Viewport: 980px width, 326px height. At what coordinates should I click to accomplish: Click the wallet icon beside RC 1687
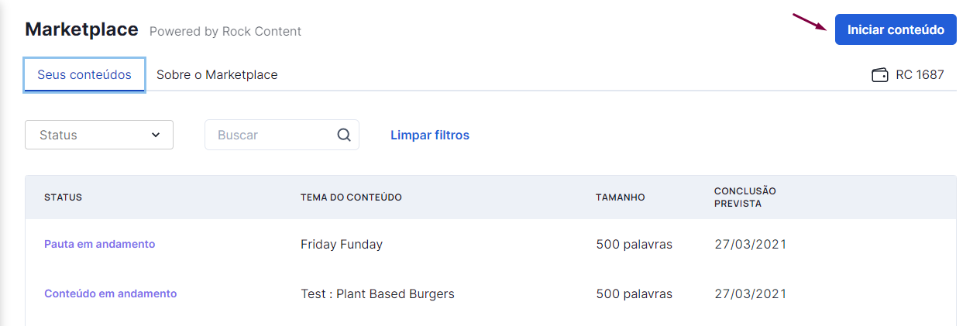click(x=879, y=75)
